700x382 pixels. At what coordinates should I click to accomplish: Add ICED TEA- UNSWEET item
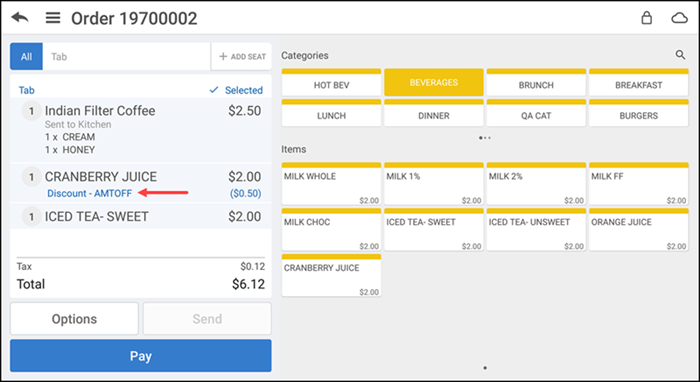point(536,229)
